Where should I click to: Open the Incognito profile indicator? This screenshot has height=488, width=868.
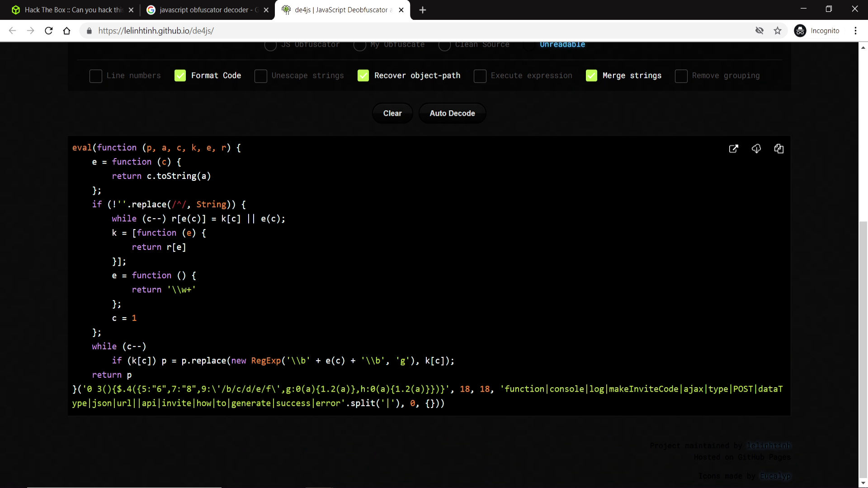817,31
